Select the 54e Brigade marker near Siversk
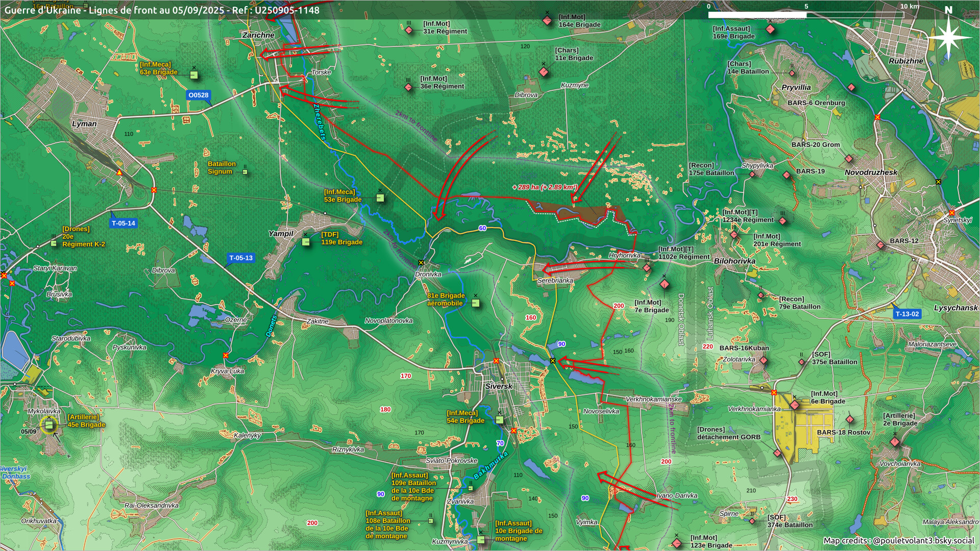Viewport: 980px width, 551px height. [x=499, y=420]
